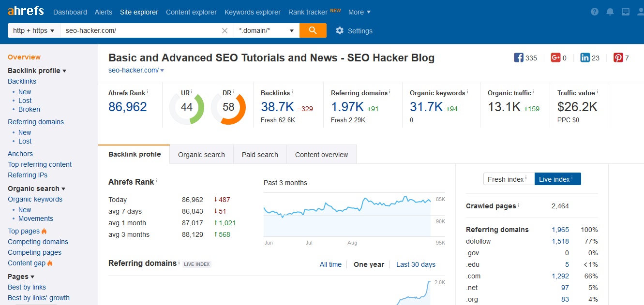644x305 pixels.
Task: Expand the More menu
Action: 359,12
